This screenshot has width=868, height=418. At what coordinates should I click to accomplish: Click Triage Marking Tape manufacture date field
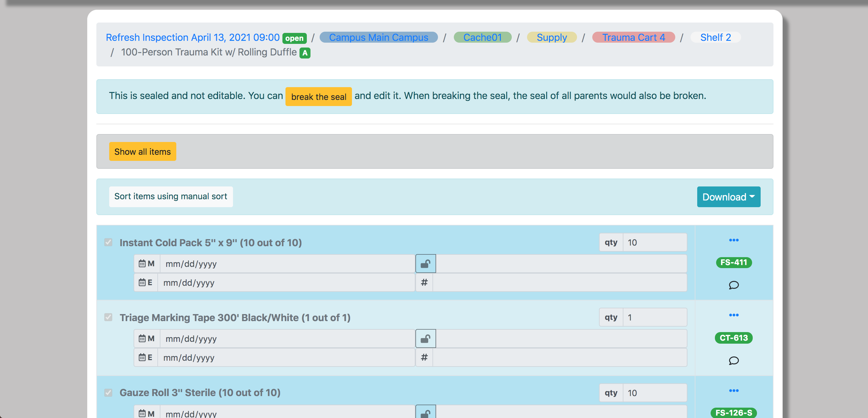(x=287, y=338)
